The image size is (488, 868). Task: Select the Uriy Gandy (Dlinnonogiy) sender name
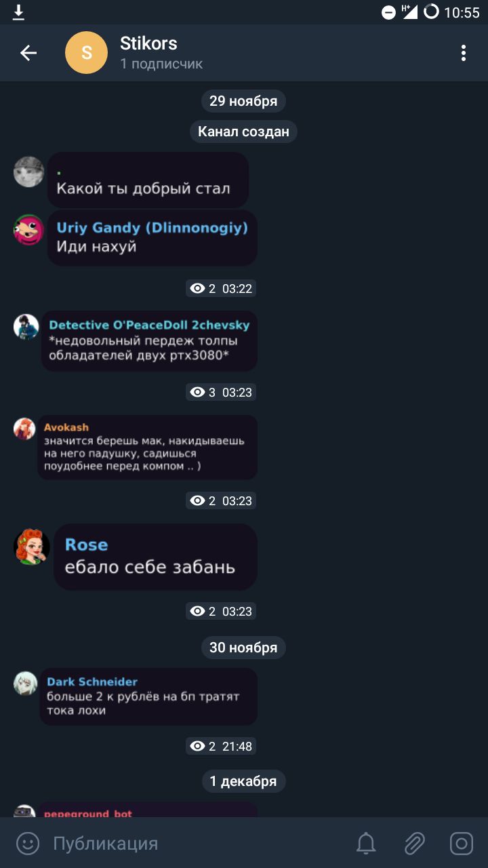(152, 228)
